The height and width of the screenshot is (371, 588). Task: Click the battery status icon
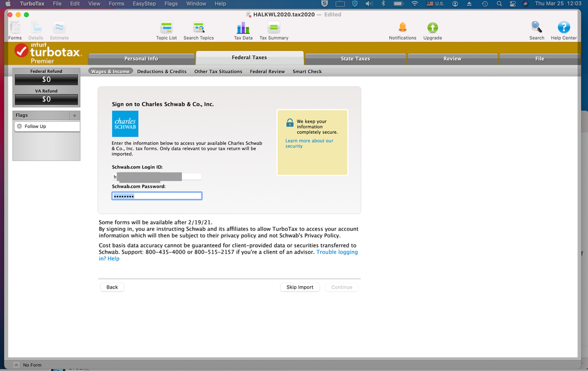(398, 4)
